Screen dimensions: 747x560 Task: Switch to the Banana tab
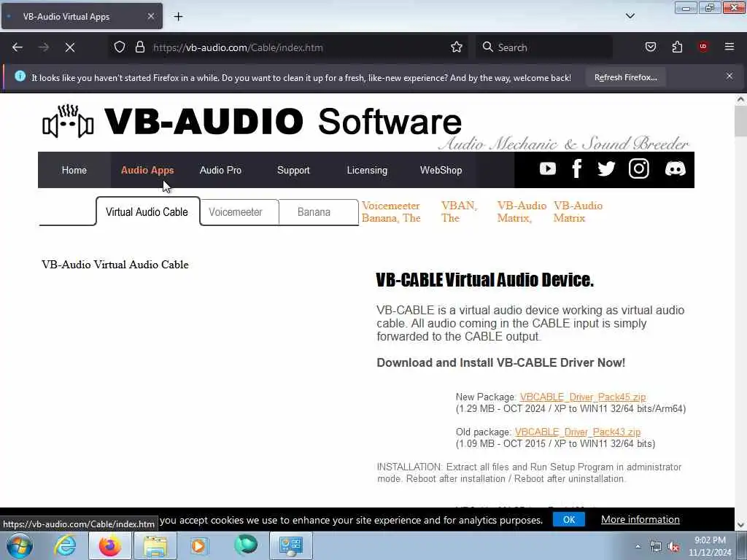[314, 212]
